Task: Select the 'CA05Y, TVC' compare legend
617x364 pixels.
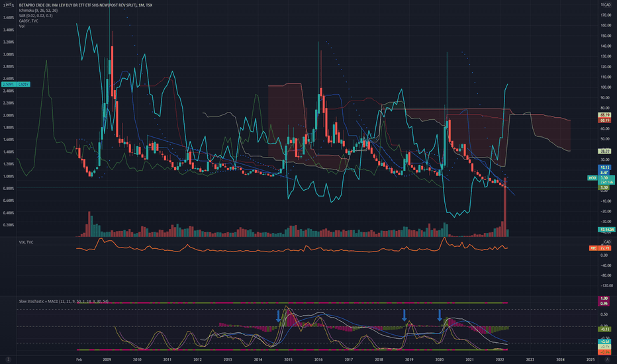Action: (x=28, y=21)
